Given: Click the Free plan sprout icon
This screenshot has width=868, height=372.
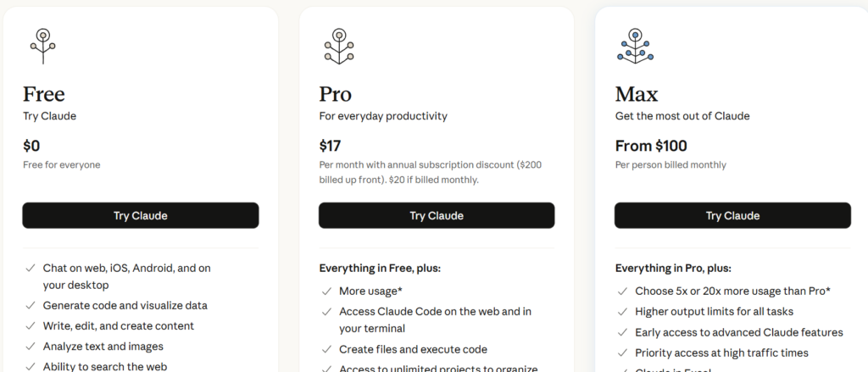Looking at the screenshot, I should pyautogui.click(x=40, y=45).
